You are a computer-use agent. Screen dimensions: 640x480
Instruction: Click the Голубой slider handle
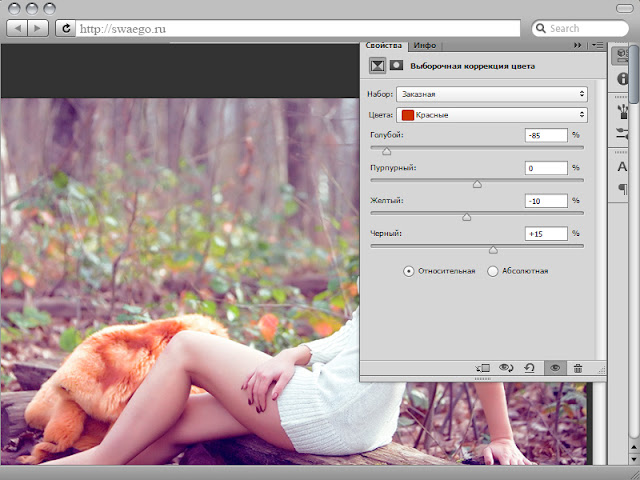[387, 151]
